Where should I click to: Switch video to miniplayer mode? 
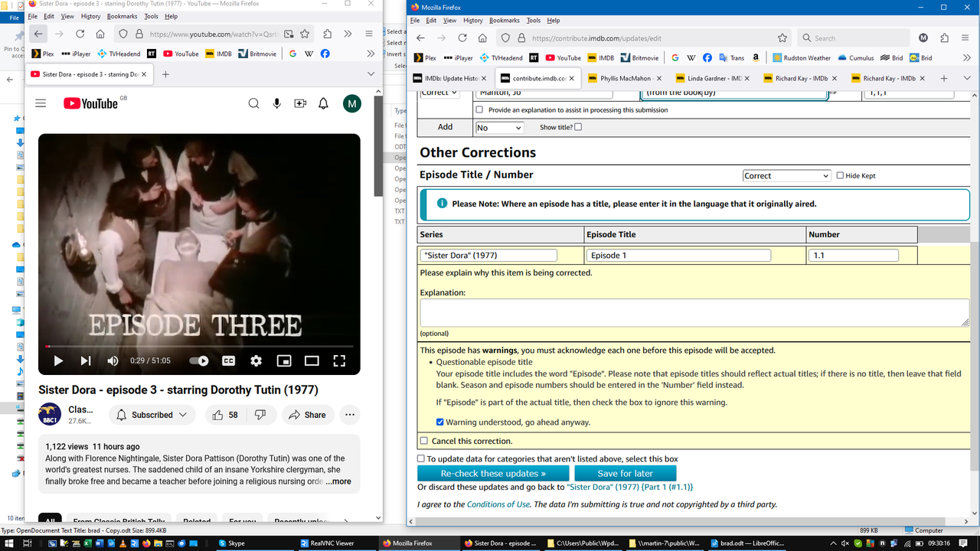click(284, 360)
